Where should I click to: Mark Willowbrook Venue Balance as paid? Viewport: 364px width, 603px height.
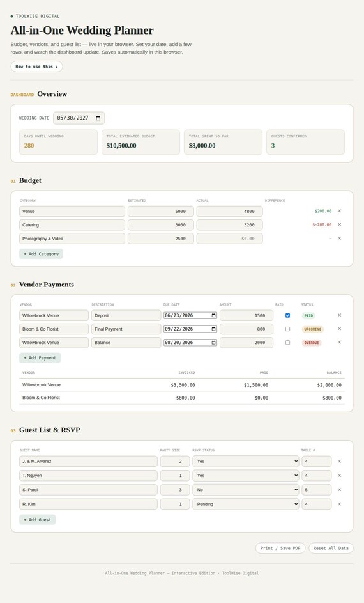coord(287,342)
